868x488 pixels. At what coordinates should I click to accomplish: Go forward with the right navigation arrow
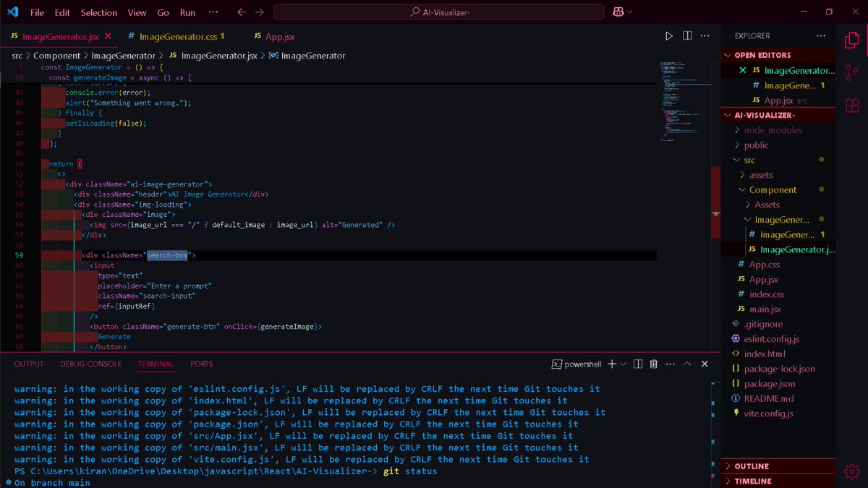(260, 12)
